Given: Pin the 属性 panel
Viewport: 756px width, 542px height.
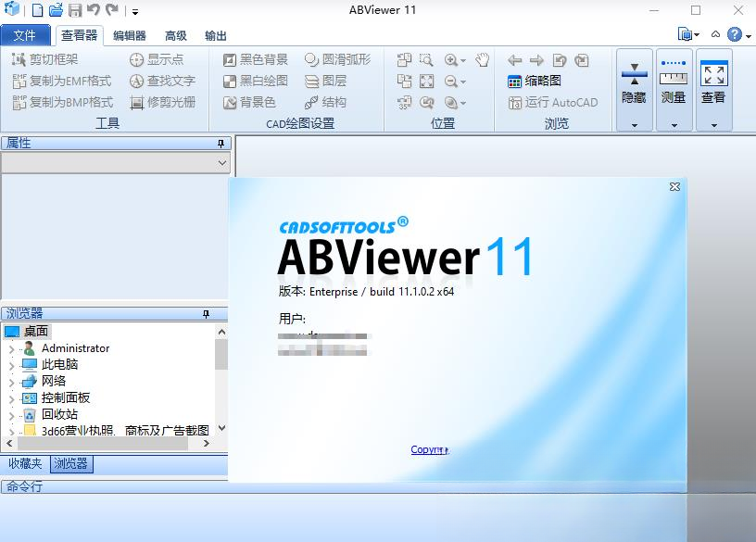Looking at the screenshot, I should pyautogui.click(x=220, y=144).
